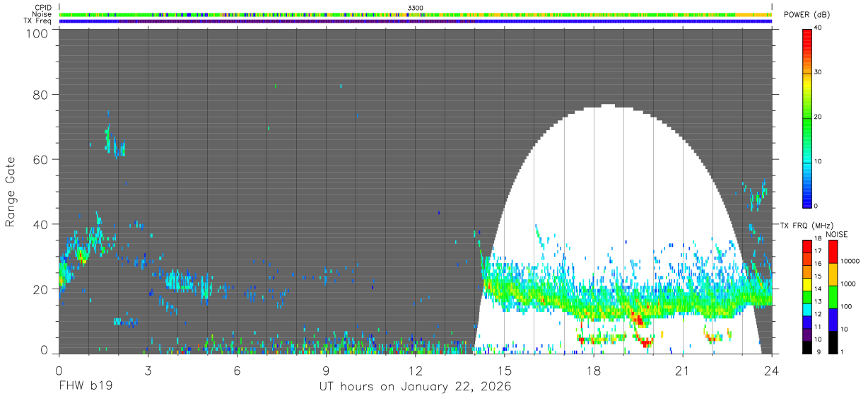Image resolution: width=868 pixels, height=401 pixels.
Task: Click the "UT hours on January 22, 2026" title
Action: (x=415, y=388)
